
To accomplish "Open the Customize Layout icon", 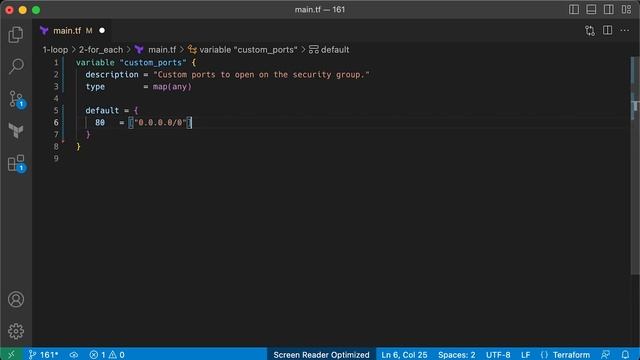I will (626, 9).
